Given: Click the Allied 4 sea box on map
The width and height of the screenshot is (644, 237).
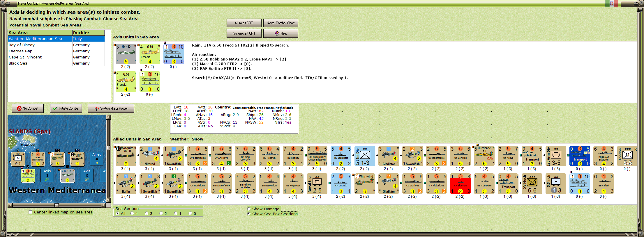Looking at the screenshot, I should (x=97, y=158).
